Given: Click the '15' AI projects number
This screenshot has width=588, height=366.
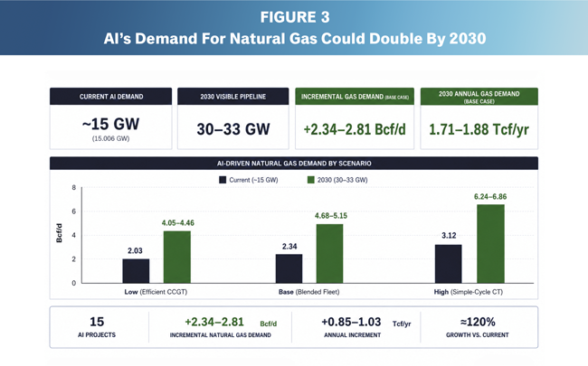Looking at the screenshot, I should click(x=97, y=322).
